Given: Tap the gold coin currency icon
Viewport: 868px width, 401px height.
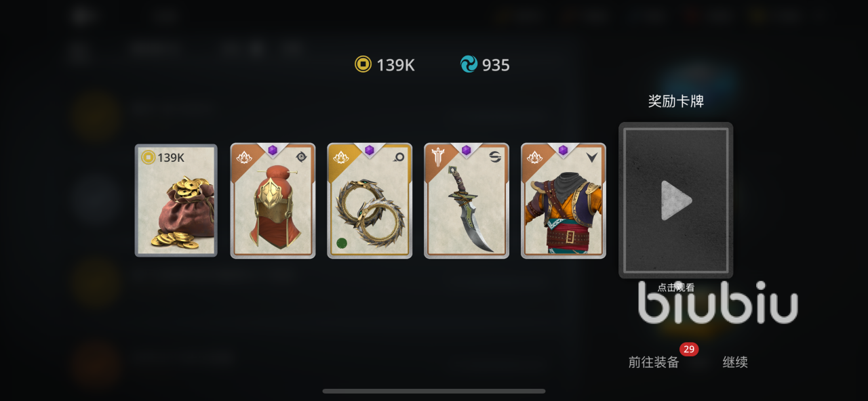Looking at the screenshot, I should tap(363, 64).
